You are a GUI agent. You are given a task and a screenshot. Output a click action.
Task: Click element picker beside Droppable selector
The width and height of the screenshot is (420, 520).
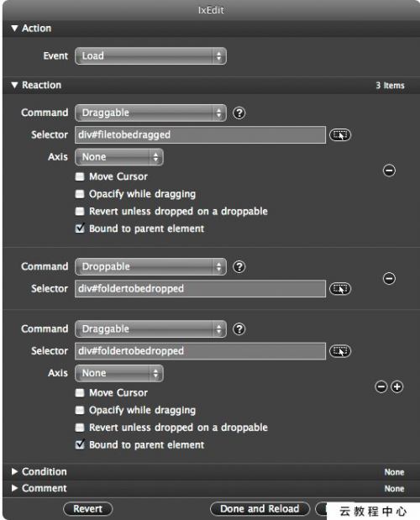(339, 288)
